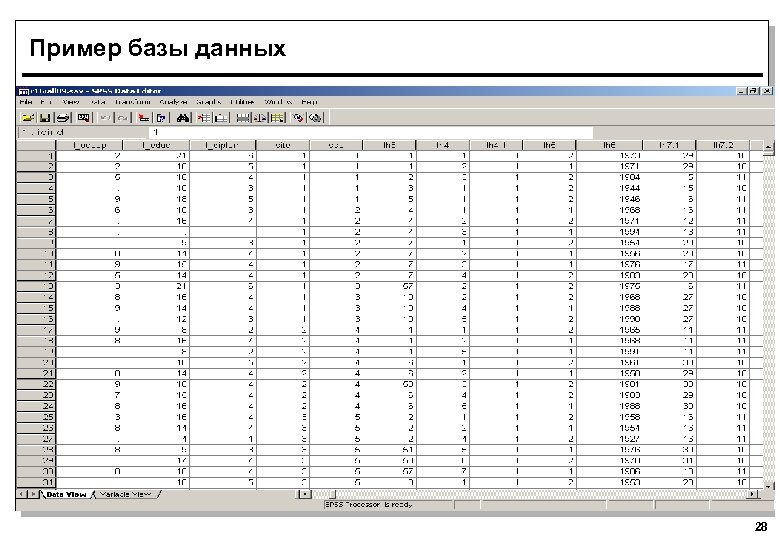Open the View menu
The image size is (780, 540).
coord(71,102)
